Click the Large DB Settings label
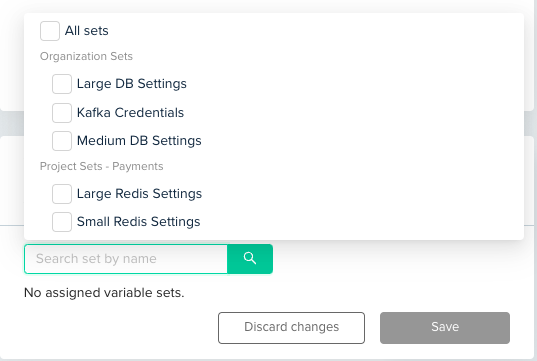This screenshot has width=537, height=361. (x=132, y=84)
